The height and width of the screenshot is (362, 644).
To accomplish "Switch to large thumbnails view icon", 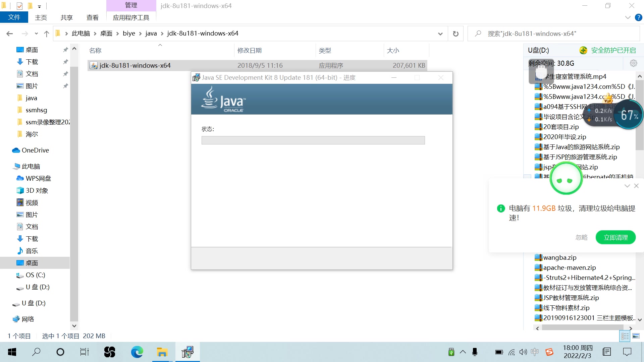I will 636,336.
